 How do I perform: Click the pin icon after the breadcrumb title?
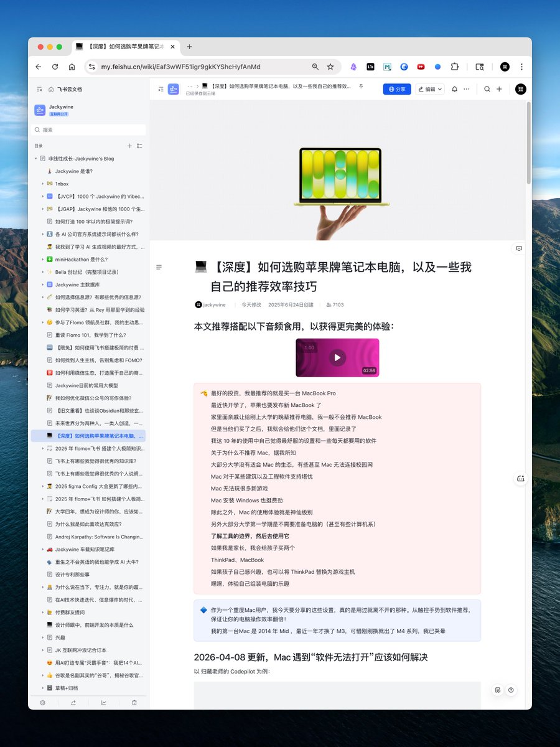pyautogui.click(x=362, y=86)
